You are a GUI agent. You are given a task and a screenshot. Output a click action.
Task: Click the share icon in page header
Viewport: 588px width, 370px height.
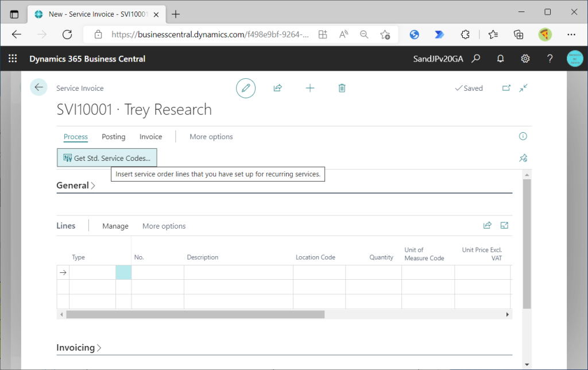tap(277, 88)
